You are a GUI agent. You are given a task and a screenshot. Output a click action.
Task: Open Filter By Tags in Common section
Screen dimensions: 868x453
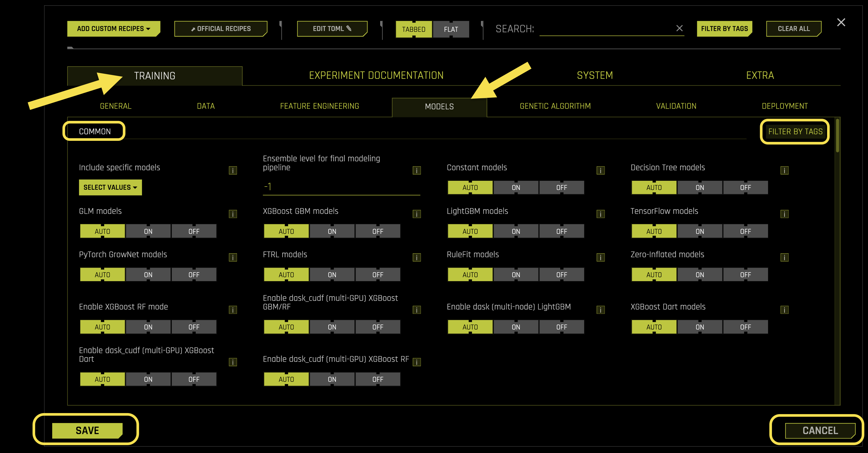(x=795, y=132)
